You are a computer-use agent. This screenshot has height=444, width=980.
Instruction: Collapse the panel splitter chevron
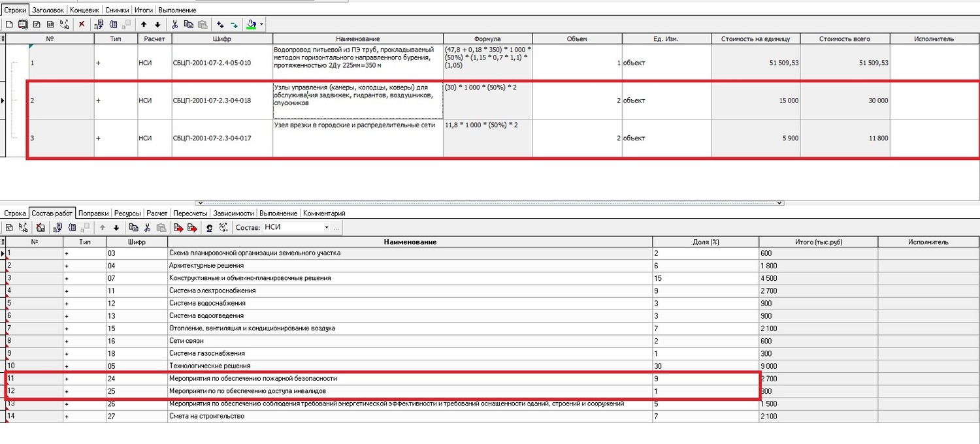click(199, 203)
